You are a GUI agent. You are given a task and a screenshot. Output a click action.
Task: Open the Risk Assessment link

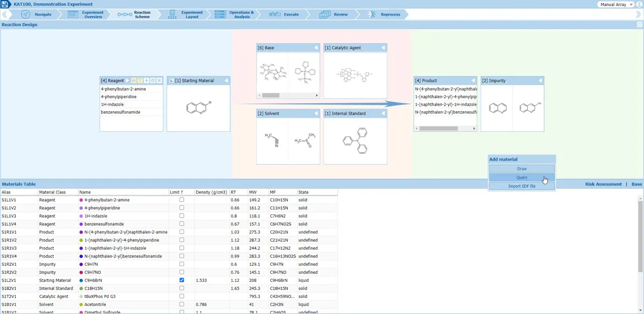pyautogui.click(x=603, y=184)
